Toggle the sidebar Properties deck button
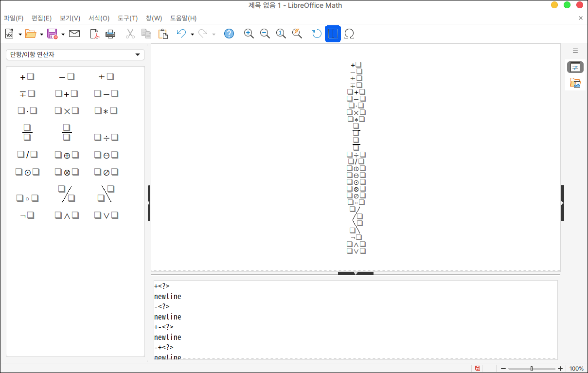 [x=575, y=68]
